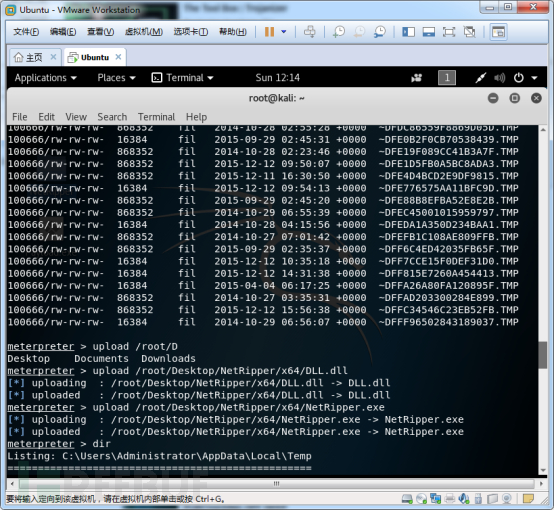Click the printer status icon
Image resolution: width=554 pixels, height=510 pixels.
tap(450, 499)
